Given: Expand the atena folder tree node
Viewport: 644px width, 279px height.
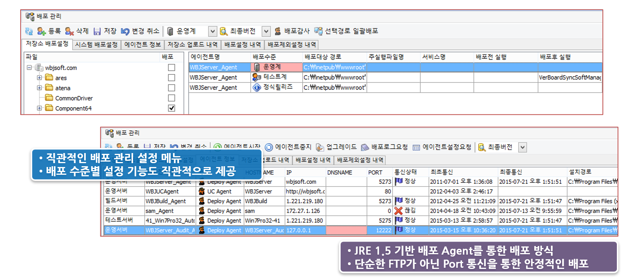Looking at the screenshot, I should (39, 88).
